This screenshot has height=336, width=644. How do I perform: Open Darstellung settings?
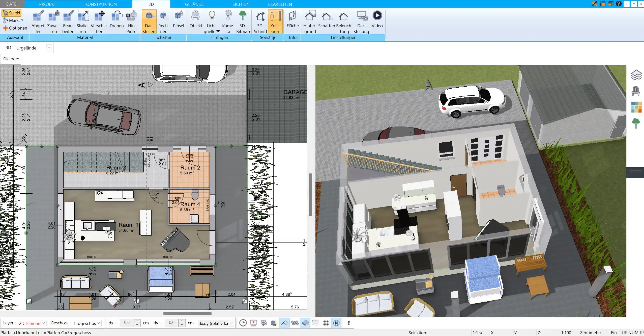click(361, 22)
